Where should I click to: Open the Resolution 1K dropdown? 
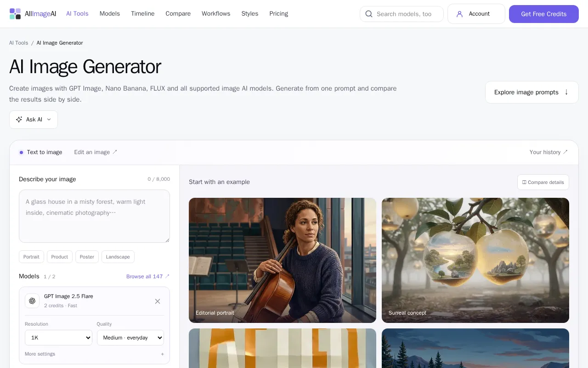[x=58, y=338]
